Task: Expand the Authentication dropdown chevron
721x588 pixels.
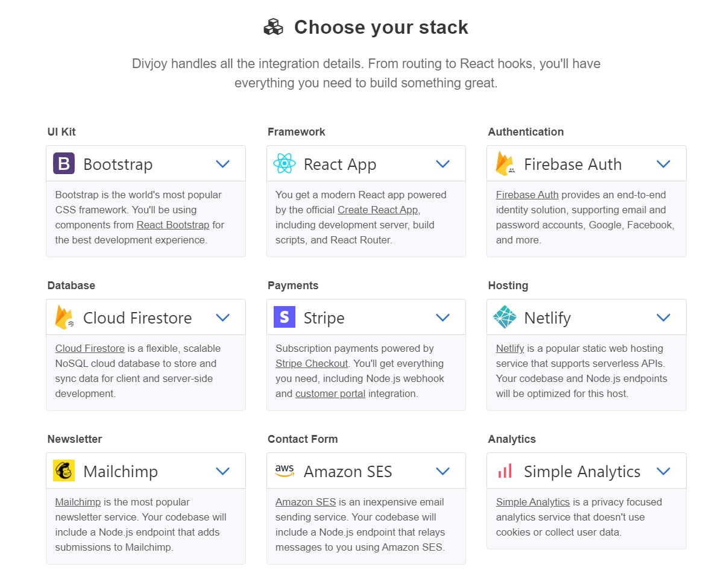Action: tap(663, 164)
